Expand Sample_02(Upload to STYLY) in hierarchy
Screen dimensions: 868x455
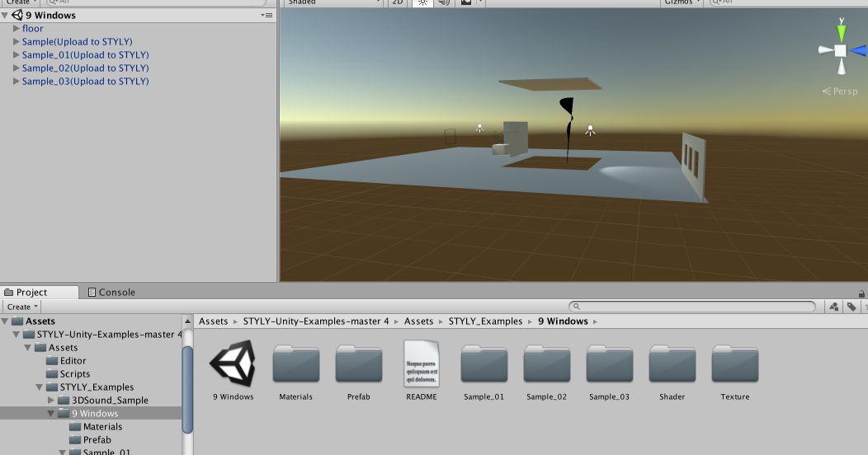click(16, 68)
